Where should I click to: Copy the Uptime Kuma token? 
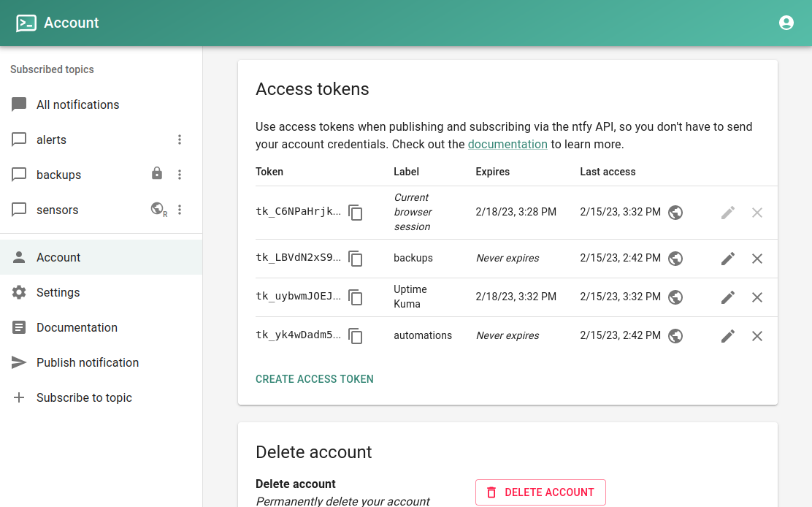pos(356,297)
